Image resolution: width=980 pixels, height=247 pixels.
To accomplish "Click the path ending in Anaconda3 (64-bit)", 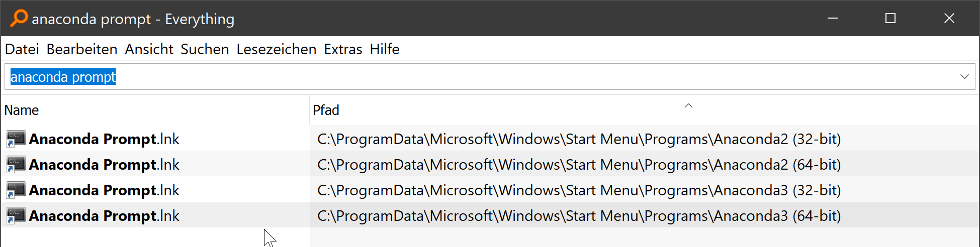I will click(579, 216).
